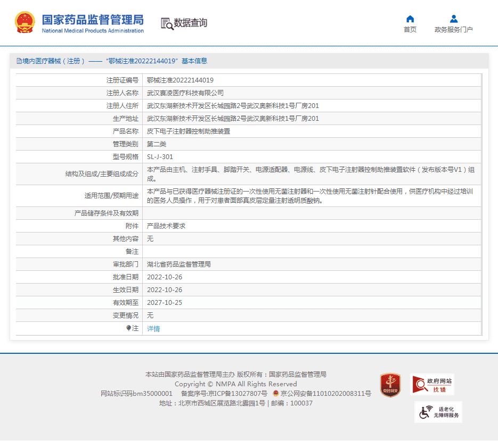The width and height of the screenshot is (498, 448).
Task: Click the 其他内容 value 无
Action: pos(150,238)
